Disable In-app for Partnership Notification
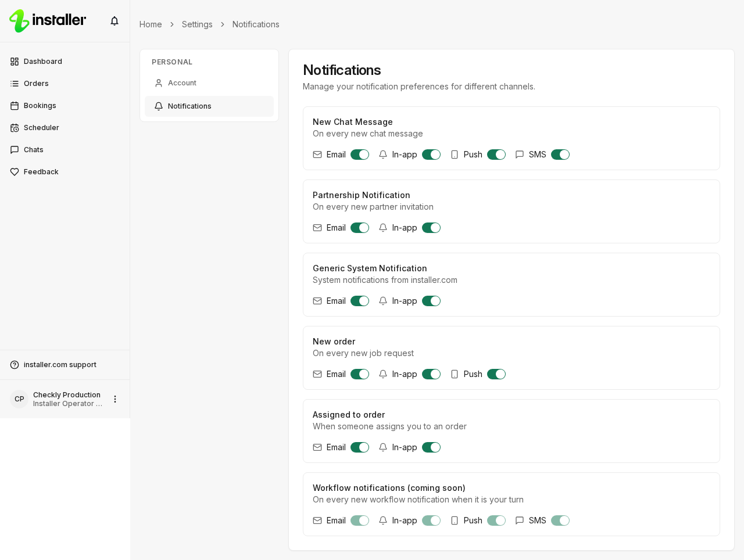The height and width of the screenshot is (560, 744). pos(431,228)
